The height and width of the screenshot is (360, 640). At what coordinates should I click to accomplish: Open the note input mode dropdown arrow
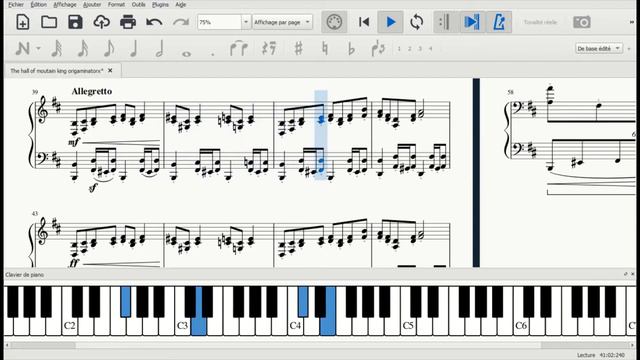pyautogui.click(x=38, y=49)
